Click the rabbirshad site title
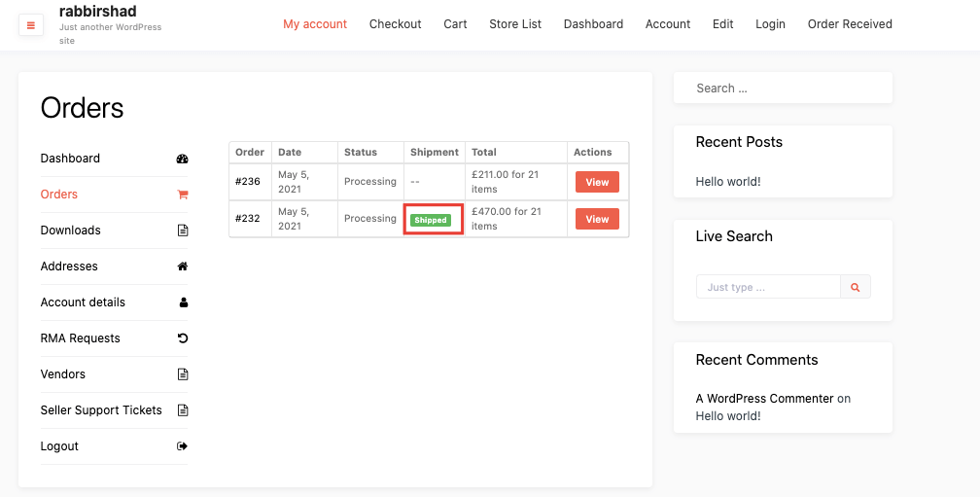 coord(97,12)
